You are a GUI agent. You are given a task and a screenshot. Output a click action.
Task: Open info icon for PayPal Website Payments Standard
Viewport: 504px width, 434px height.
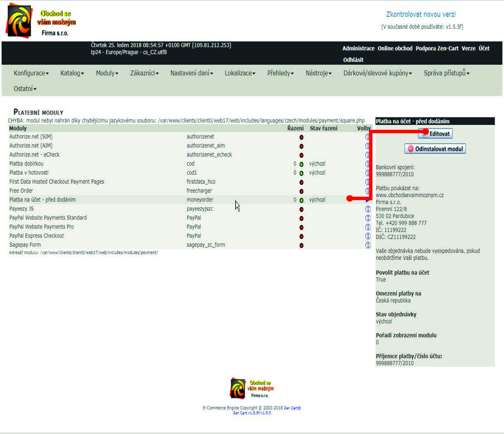[368, 218]
